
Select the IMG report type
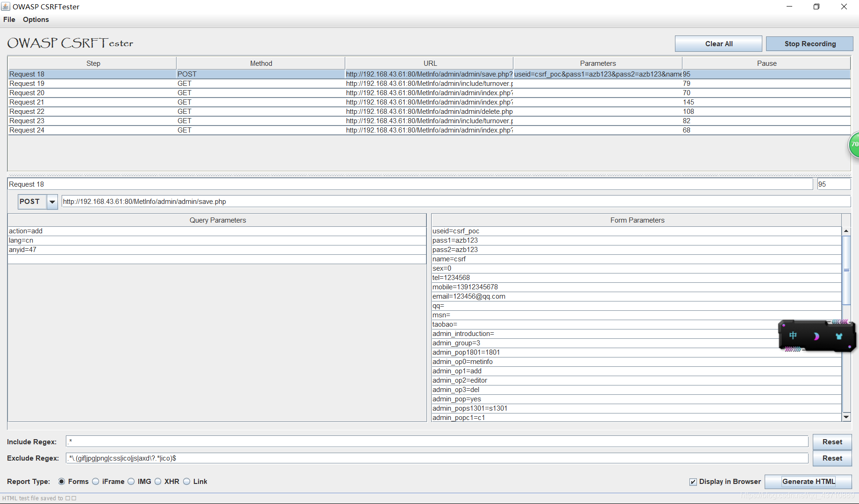(x=139, y=482)
